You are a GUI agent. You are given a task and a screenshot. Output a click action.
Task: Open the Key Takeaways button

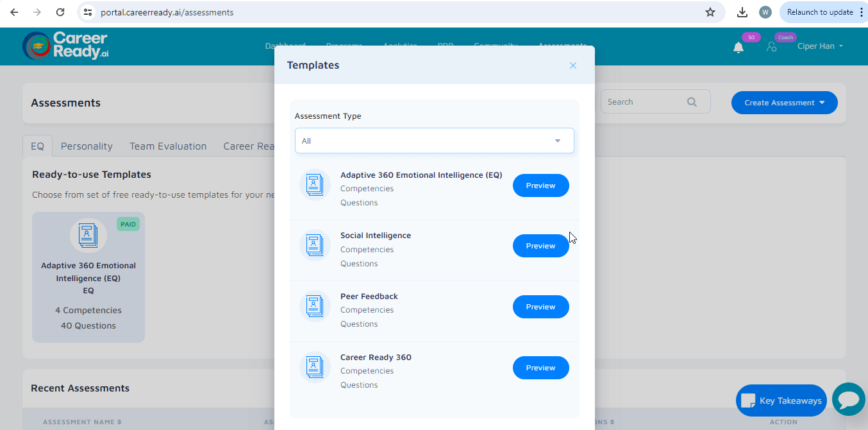[781, 400]
